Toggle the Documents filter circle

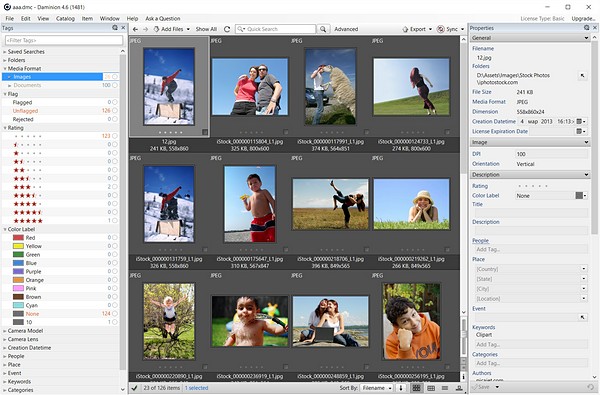tap(114, 85)
